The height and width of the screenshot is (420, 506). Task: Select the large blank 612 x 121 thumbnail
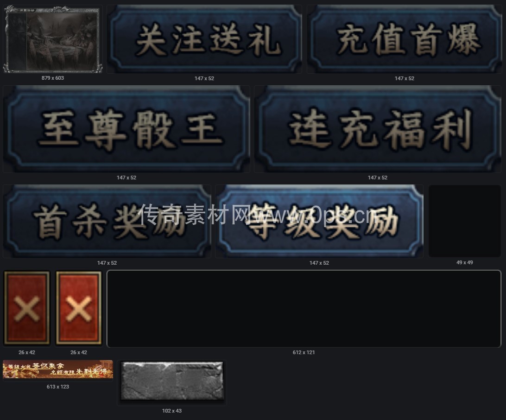(x=304, y=309)
